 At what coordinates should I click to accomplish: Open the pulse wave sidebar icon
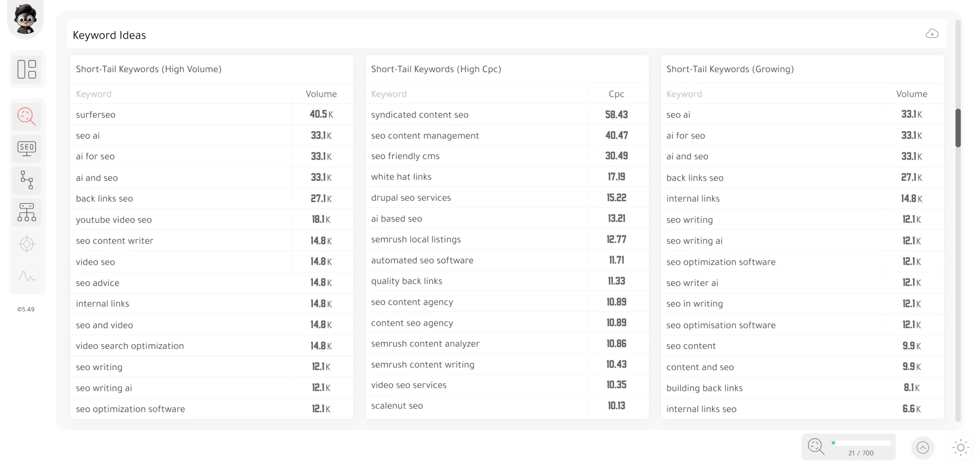[27, 276]
